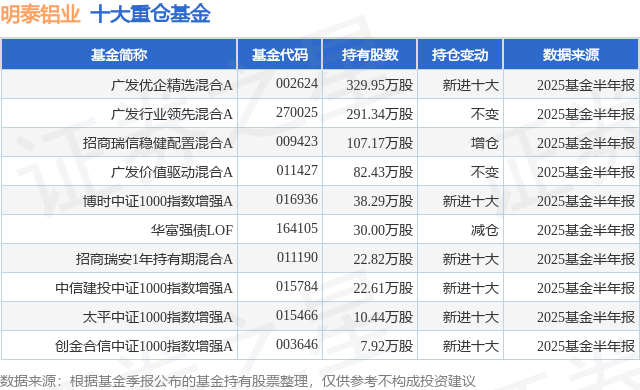Select 创金合信中证1000指数增强A fund

pos(144,346)
